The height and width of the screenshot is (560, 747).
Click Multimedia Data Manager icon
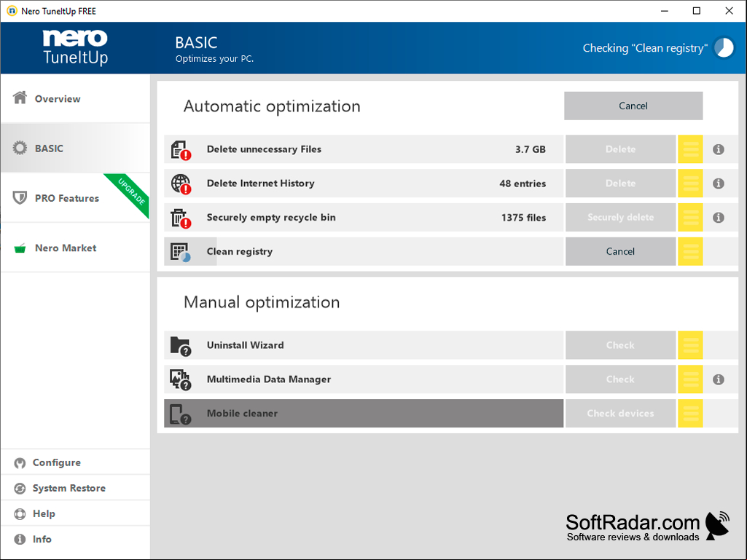[x=181, y=380]
